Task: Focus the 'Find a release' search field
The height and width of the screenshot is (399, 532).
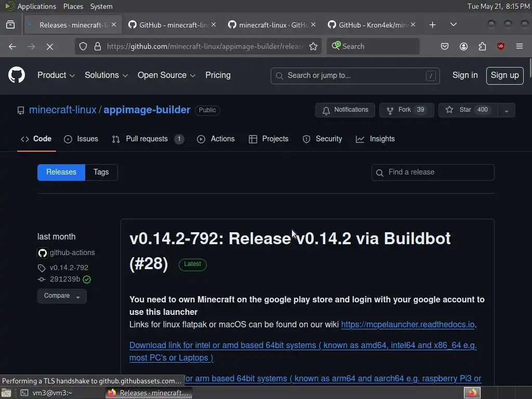Action: pyautogui.click(x=433, y=172)
